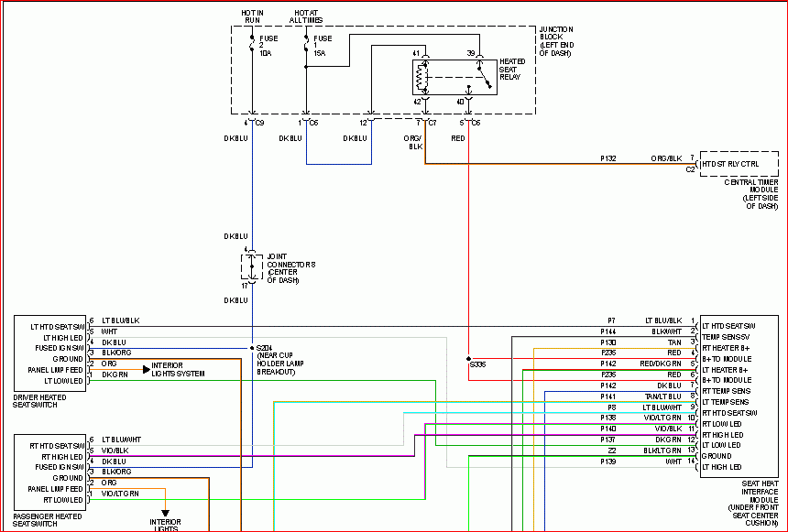This screenshot has width=788, height=532.
Task: Select the P139 circuit label
Action: 608,461
